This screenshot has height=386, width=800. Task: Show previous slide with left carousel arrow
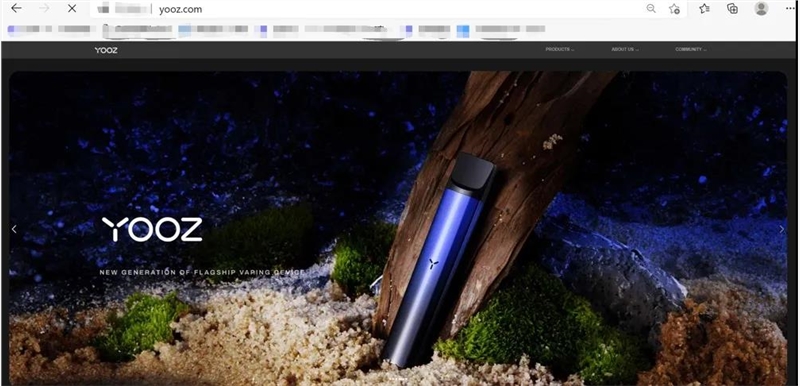(x=14, y=229)
